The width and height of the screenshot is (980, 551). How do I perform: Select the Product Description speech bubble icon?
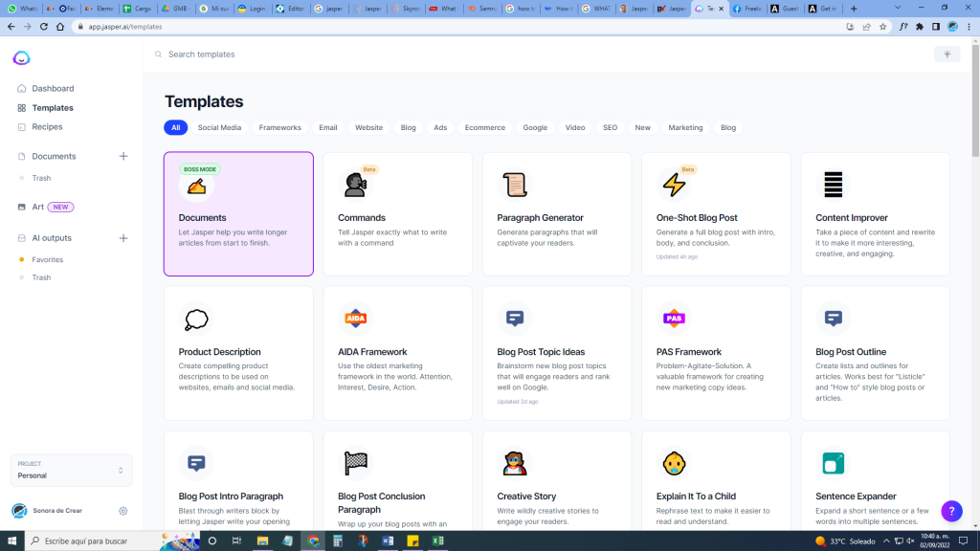tap(196, 320)
